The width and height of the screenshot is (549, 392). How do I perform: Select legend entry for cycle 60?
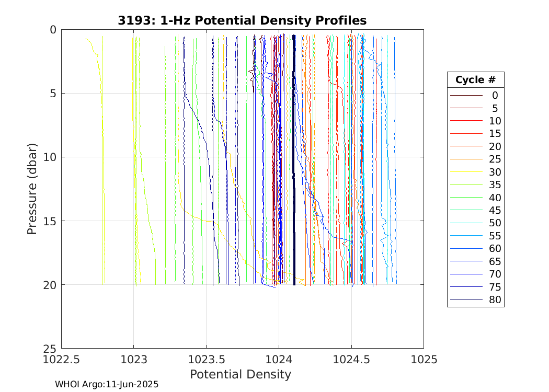point(475,248)
